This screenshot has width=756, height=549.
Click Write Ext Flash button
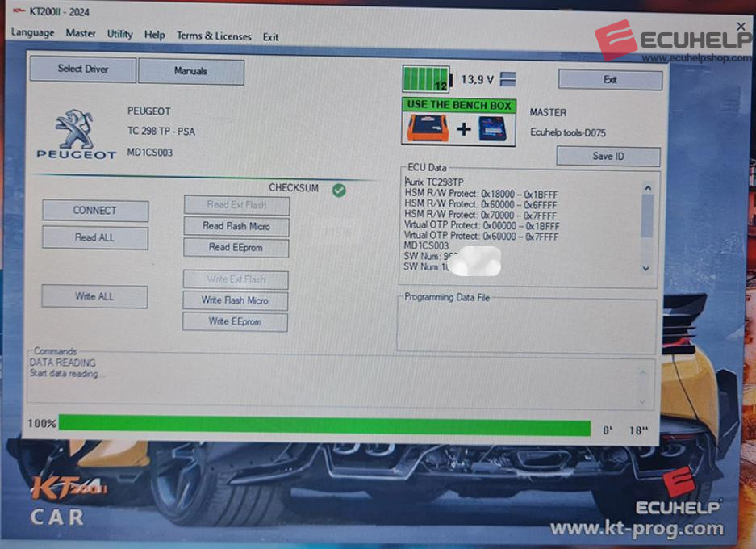236,279
